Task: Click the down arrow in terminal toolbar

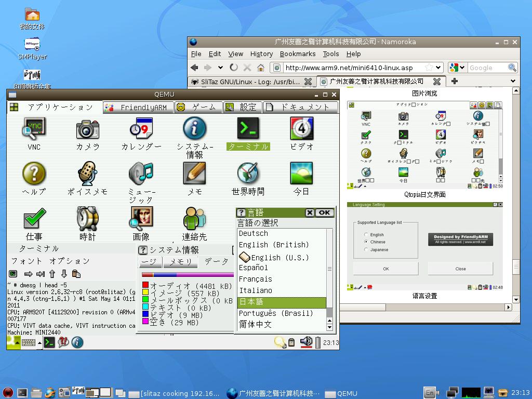Action: point(64,274)
